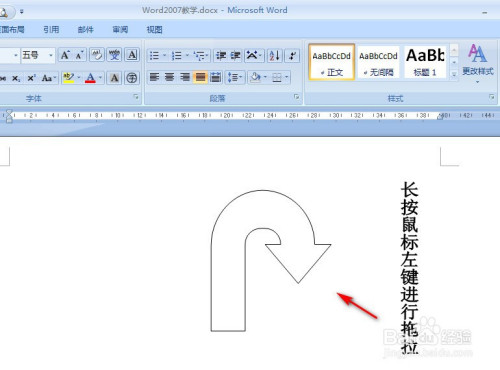Align text left
This screenshot has height=370, width=500.
coord(154,78)
